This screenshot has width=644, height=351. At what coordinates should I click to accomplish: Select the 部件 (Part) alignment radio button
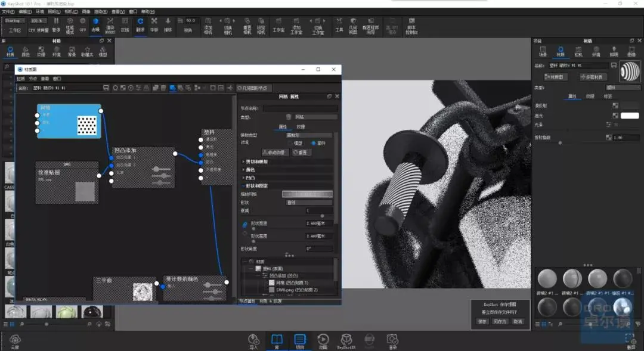314,143
